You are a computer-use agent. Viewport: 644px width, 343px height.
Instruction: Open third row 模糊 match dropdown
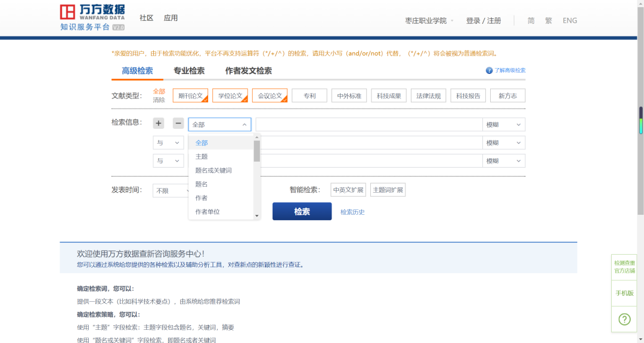(503, 160)
